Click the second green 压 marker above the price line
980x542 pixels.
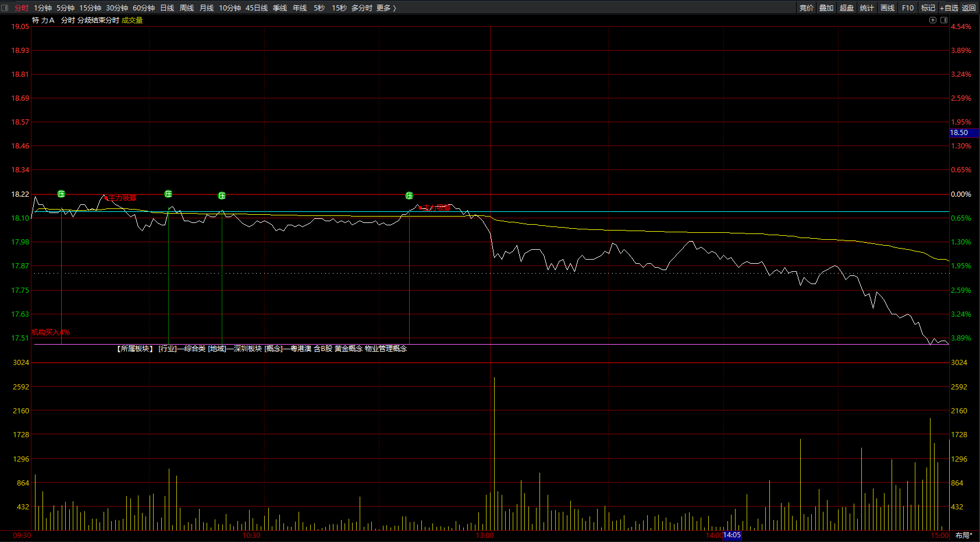point(168,194)
